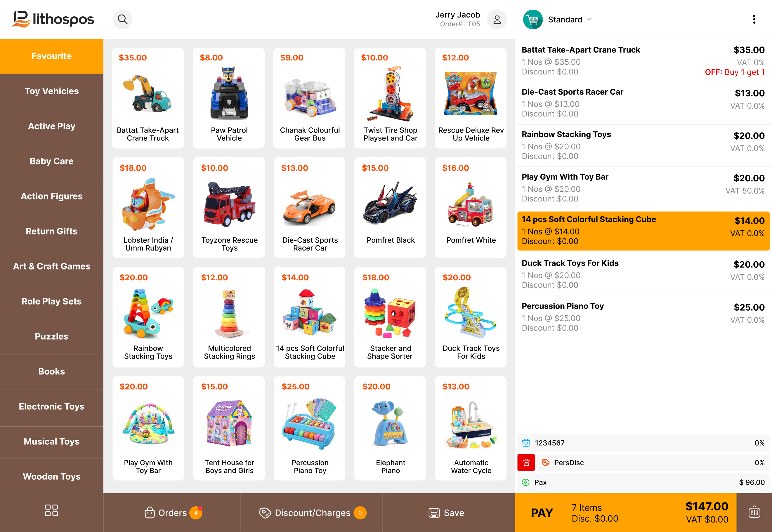772x532 pixels.
Task: Select the Baby Care category tab
Action: 51,161
